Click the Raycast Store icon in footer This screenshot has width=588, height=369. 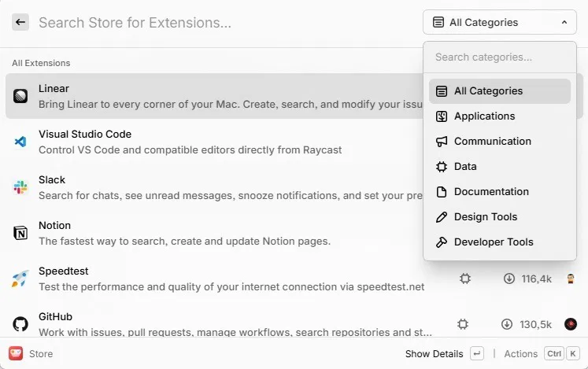point(16,353)
